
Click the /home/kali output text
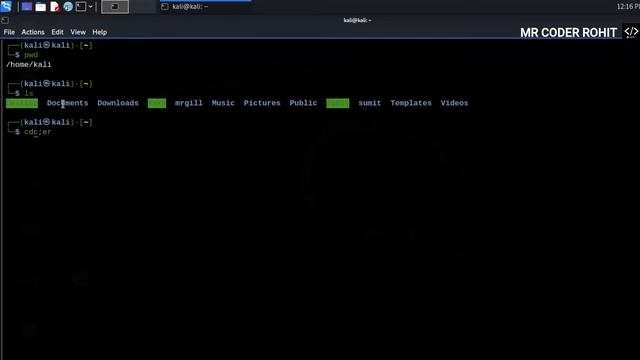pos(29,64)
